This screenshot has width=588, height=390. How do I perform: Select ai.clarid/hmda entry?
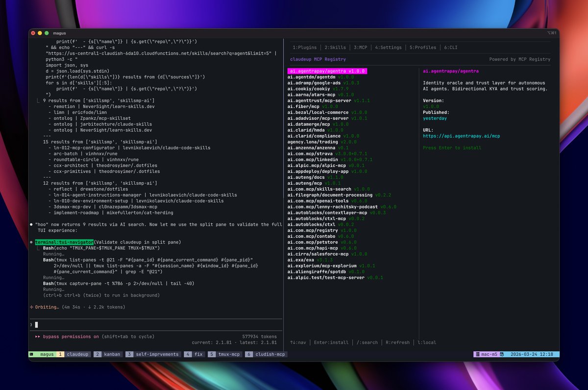(x=315, y=130)
